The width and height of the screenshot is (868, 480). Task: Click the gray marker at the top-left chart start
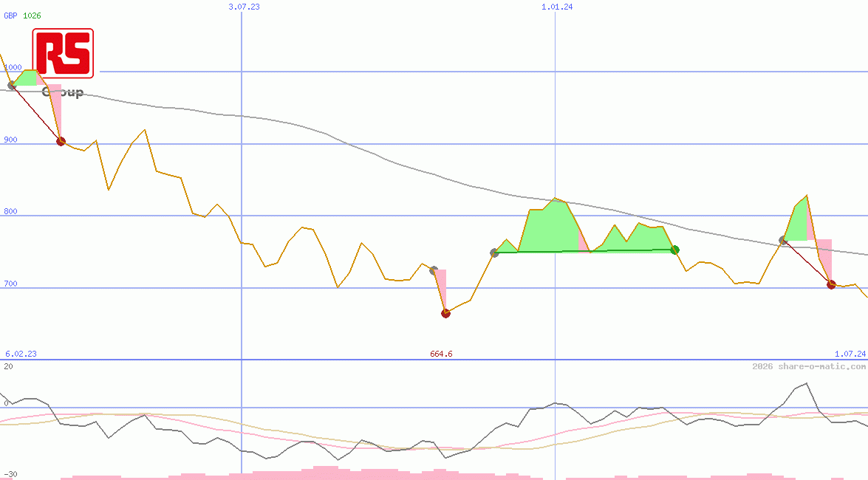coord(10,85)
